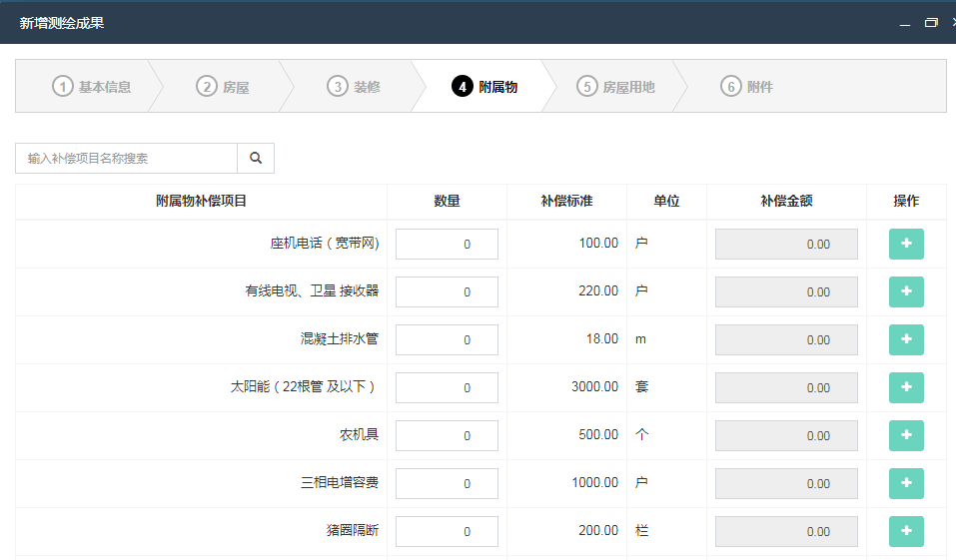This screenshot has width=956, height=560.
Task: Click the unit 套 for 太阳能
Action: [642, 387]
